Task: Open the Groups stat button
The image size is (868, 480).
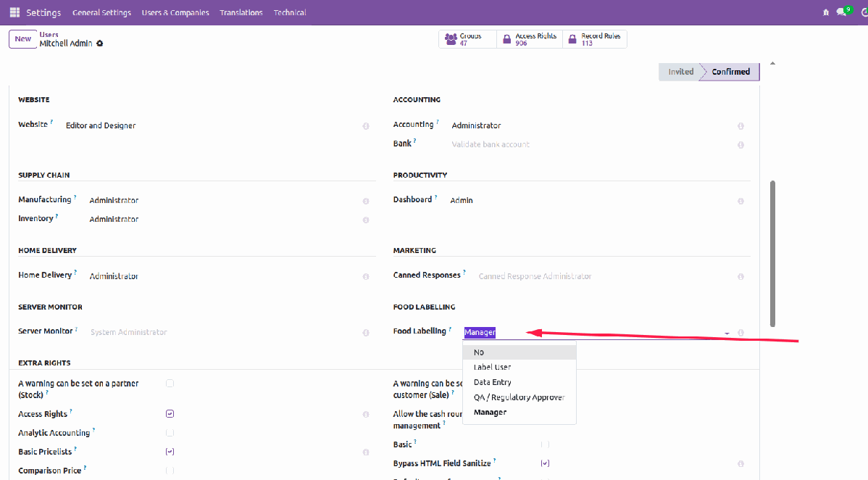Action: (x=467, y=39)
